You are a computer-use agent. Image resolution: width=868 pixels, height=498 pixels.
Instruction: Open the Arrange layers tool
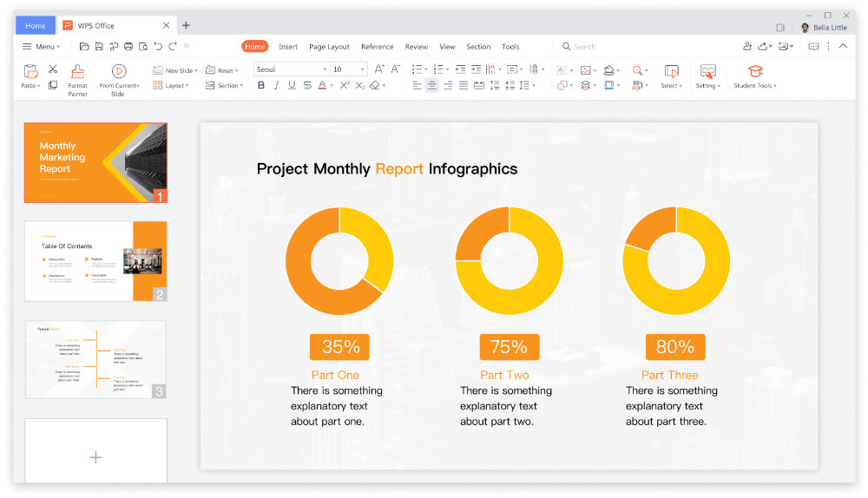point(585,85)
